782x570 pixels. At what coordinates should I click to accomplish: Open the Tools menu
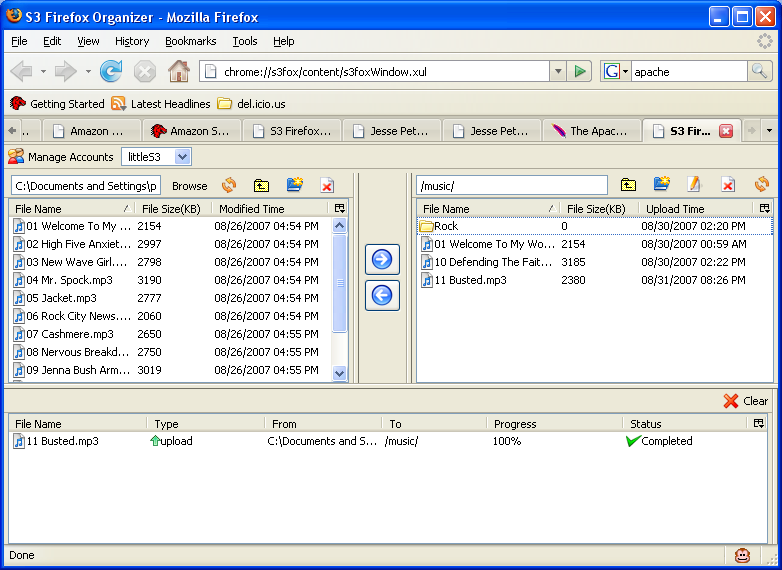[245, 41]
